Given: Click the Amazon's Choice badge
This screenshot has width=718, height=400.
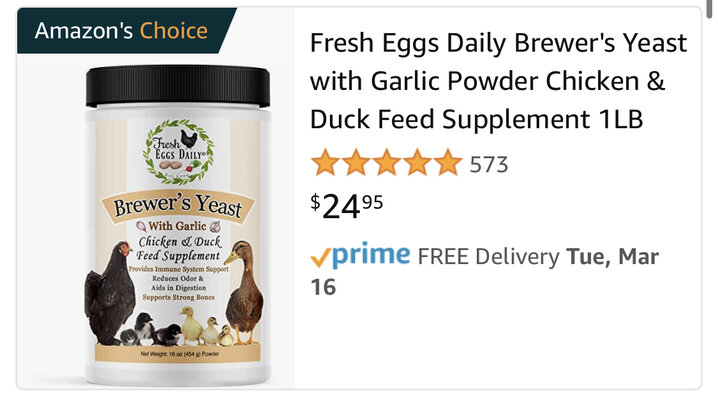Looking at the screenshot, I should 124,31.
